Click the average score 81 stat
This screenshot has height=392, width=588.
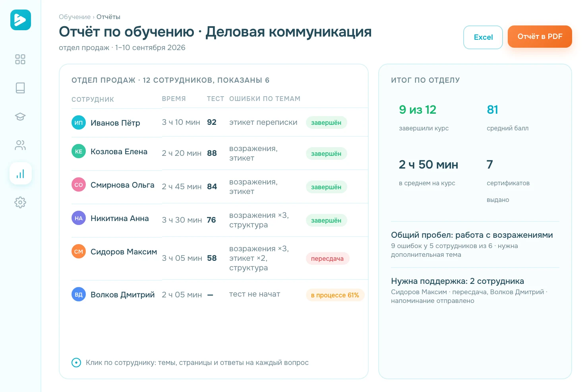(x=493, y=110)
